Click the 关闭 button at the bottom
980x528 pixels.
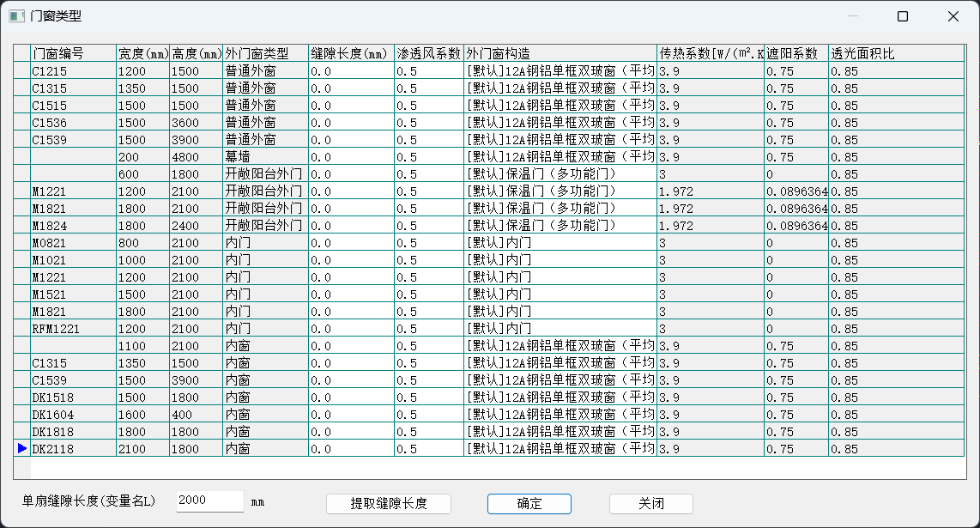(x=650, y=504)
